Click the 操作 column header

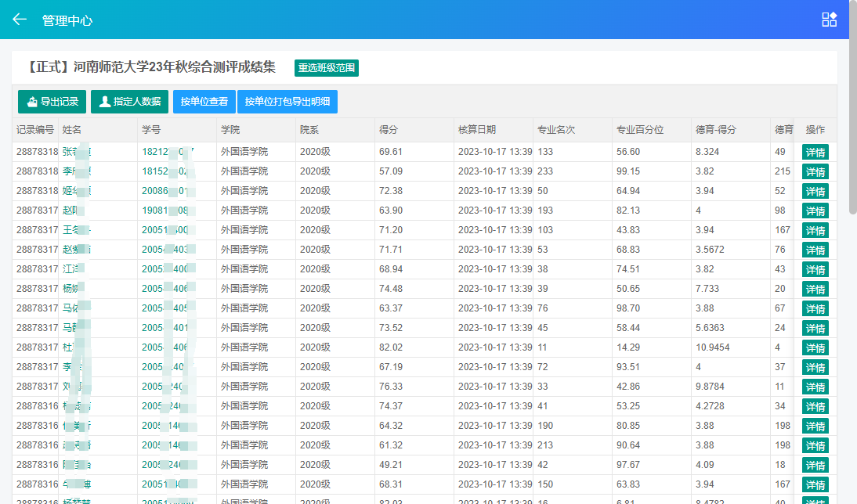click(x=815, y=130)
